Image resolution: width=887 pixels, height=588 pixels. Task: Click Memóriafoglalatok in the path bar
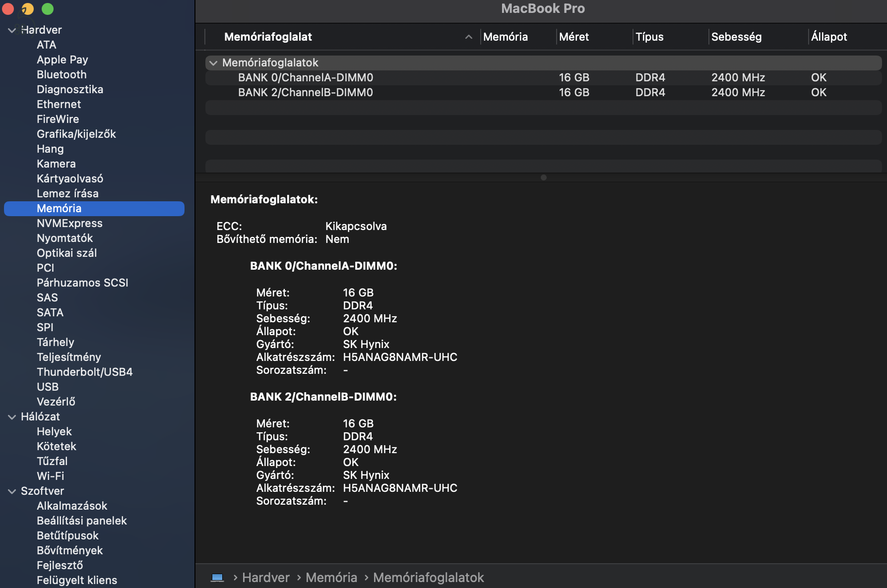pyautogui.click(x=429, y=578)
